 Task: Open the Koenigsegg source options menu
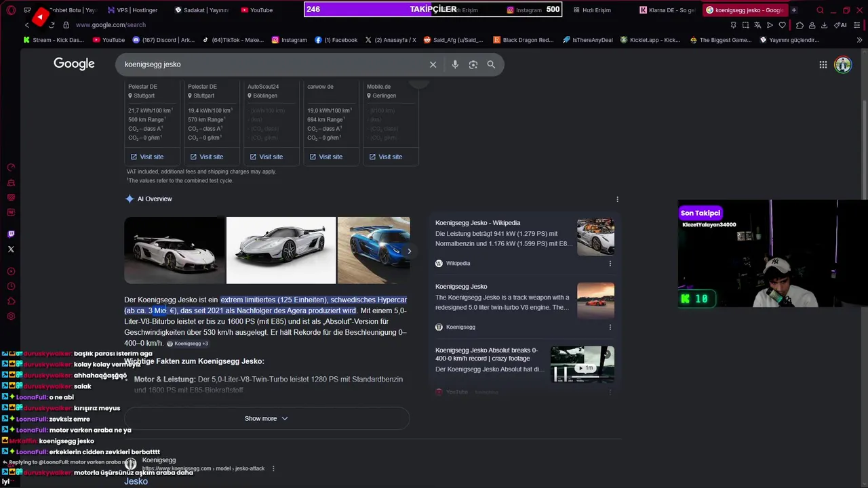coord(610,327)
